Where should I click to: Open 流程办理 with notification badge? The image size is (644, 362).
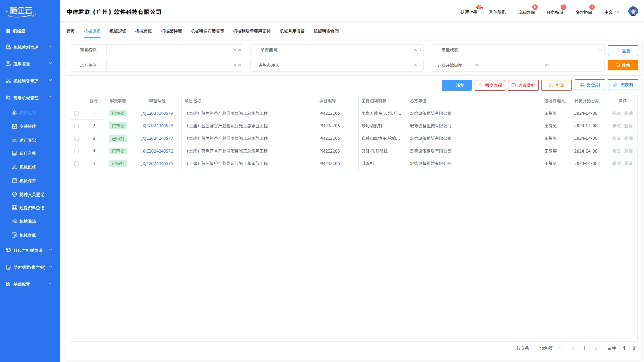coord(526,12)
